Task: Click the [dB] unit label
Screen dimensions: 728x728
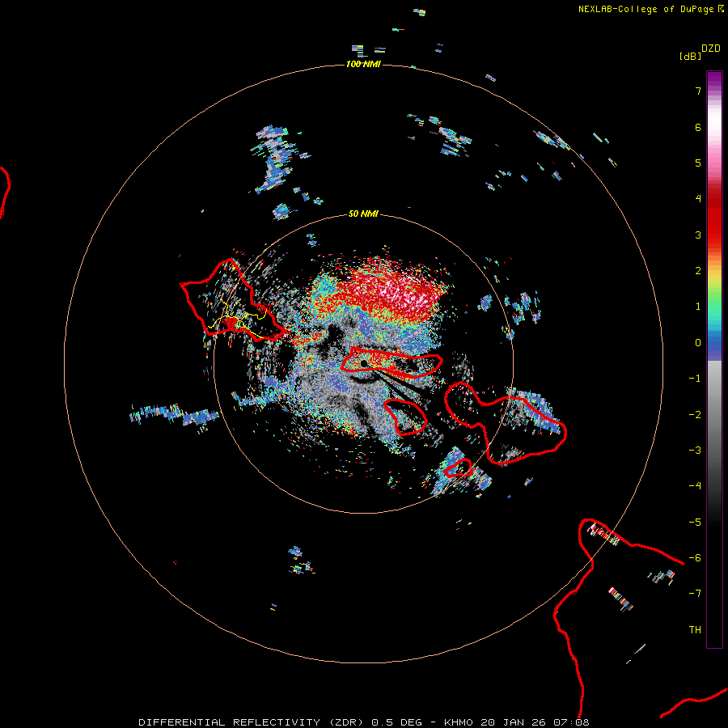Action: [690, 56]
